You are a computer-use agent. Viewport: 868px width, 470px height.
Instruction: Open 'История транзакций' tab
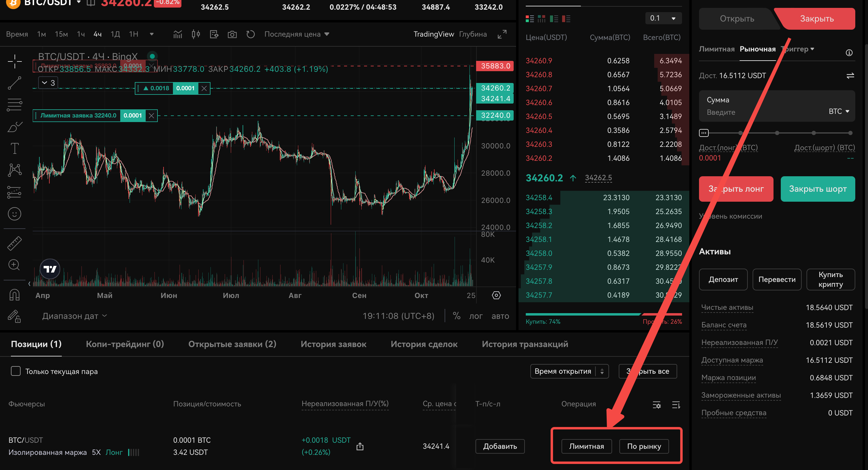[525, 344]
